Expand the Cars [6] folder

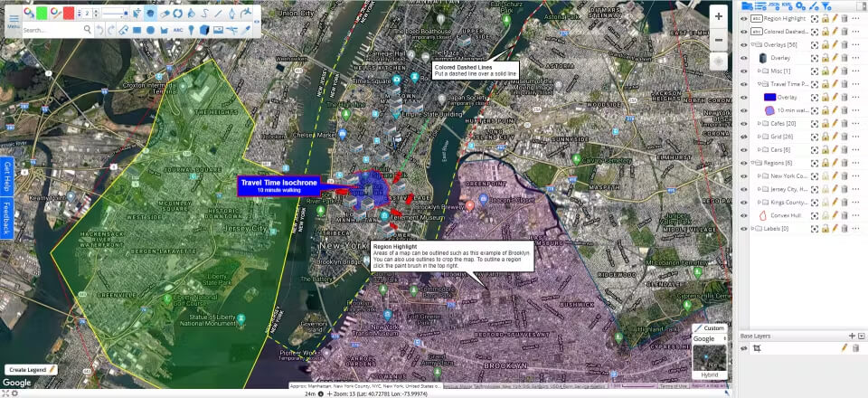(759, 149)
